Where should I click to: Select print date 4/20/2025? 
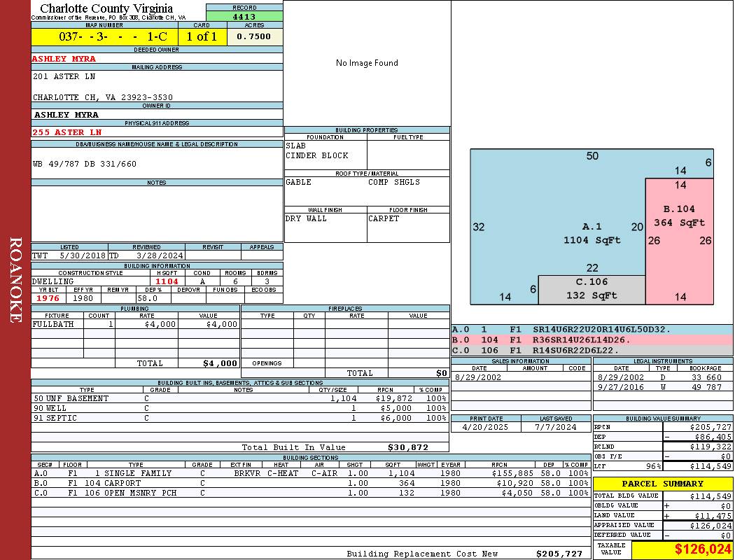tap(485, 428)
